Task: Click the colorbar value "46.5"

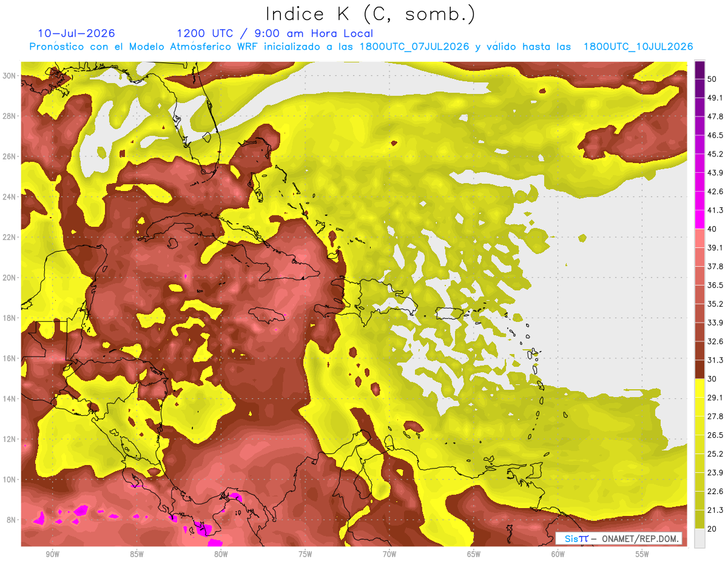Action: (715, 135)
